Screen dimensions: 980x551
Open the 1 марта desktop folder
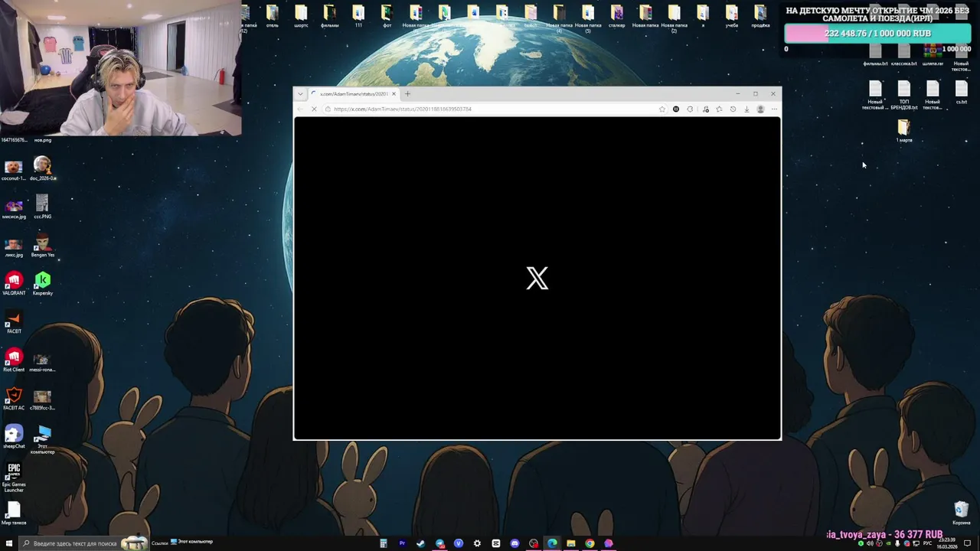904,131
